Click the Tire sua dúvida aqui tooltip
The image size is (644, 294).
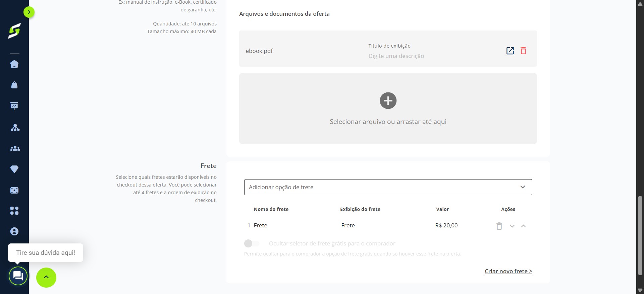click(46, 252)
